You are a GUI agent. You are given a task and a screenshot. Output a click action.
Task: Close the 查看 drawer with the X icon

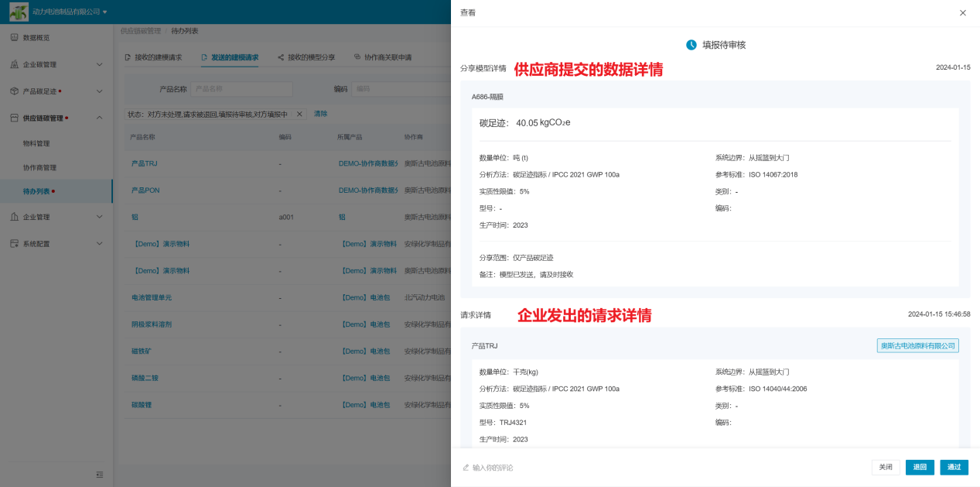(x=962, y=13)
